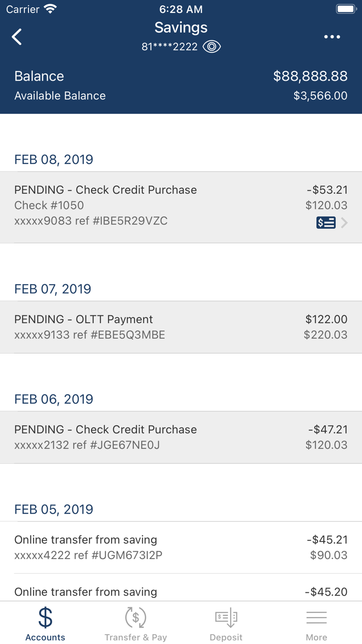Expand the Feb 06 pending transaction
The height and width of the screenshot is (644, 362).
click(181, 437)
